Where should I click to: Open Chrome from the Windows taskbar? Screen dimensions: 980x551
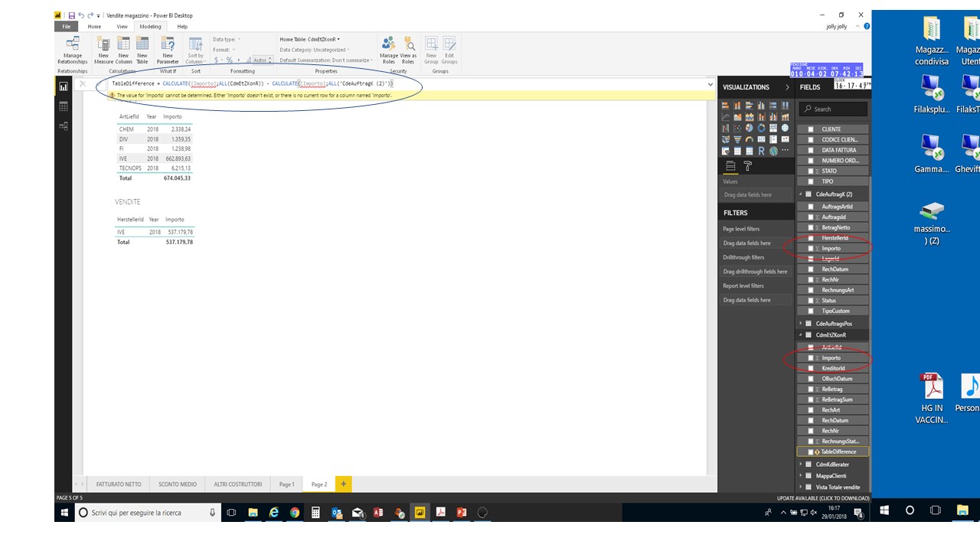295,513
